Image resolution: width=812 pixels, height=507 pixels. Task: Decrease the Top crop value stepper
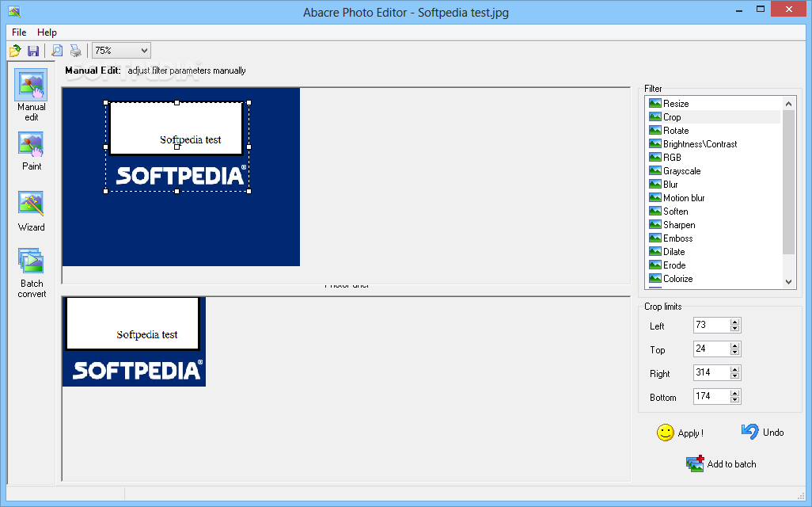point(734,353)
